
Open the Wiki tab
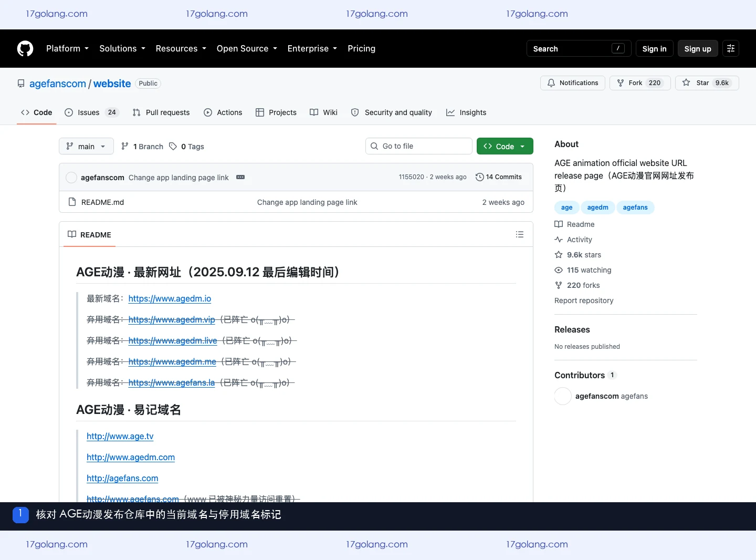[324, 112]
